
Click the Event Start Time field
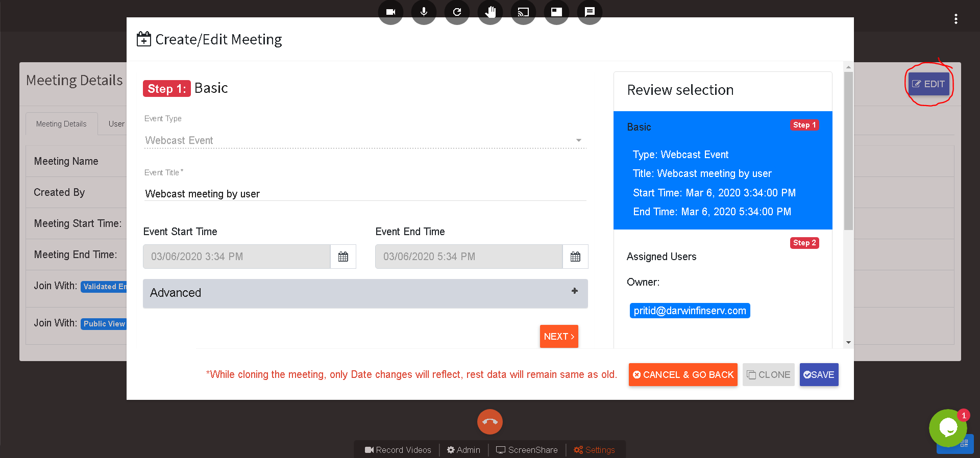point(237,257)
